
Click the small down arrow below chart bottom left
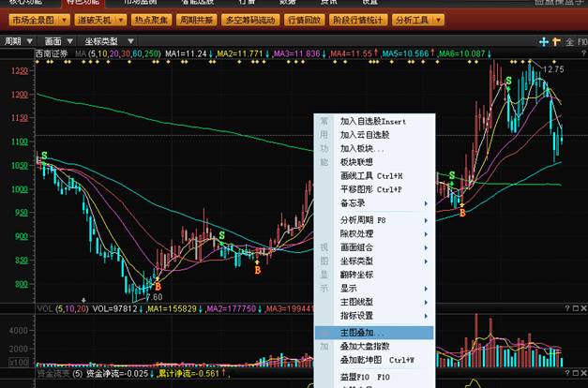click(x=83, y=300)
